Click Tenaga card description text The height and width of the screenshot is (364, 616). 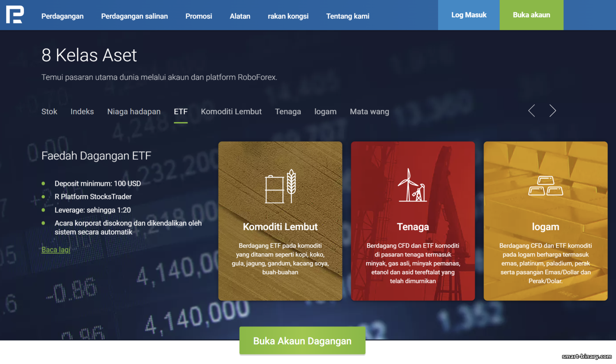point(413,263)
